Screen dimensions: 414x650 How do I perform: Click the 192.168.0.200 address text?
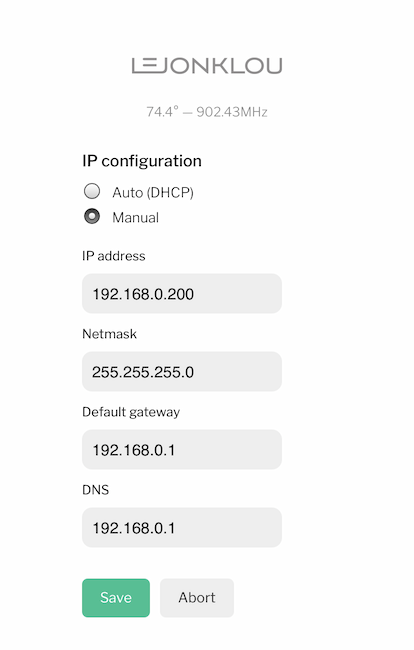[143, 294]
